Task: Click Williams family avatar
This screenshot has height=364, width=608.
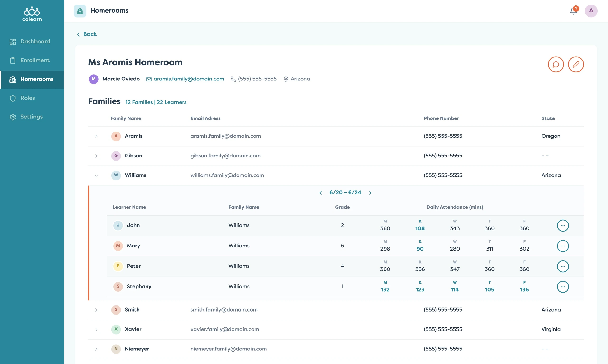Action: 116,175
